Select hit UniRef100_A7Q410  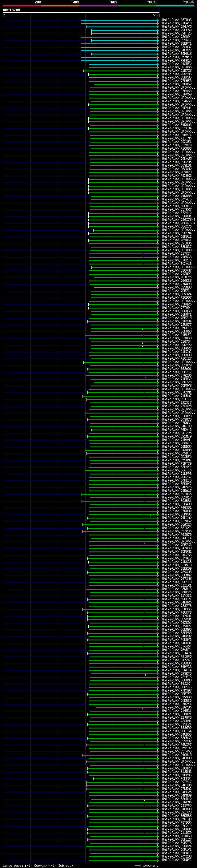[x=177, y=23]
